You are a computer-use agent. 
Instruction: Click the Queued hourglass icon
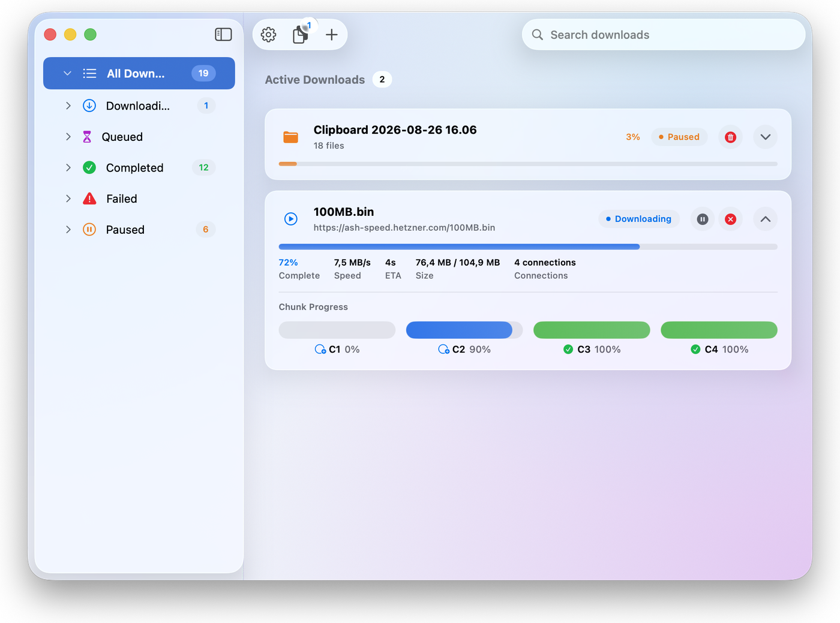(x=87, y=137)
